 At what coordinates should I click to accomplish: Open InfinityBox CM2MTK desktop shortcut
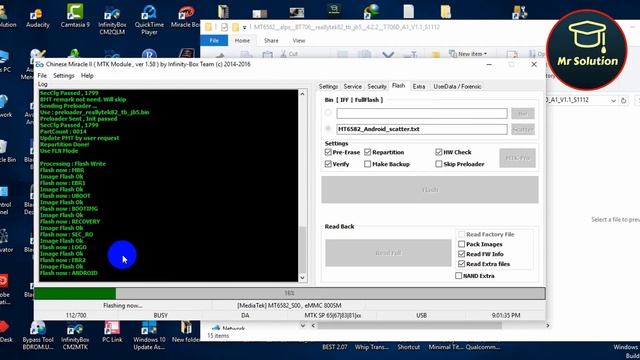pyautogui.click(x=75, y=336)
